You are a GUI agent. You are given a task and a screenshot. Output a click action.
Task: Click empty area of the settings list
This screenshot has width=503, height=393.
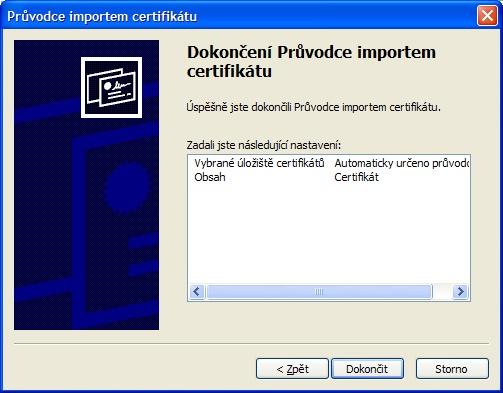pyautogui.click(x=328, y=233)
